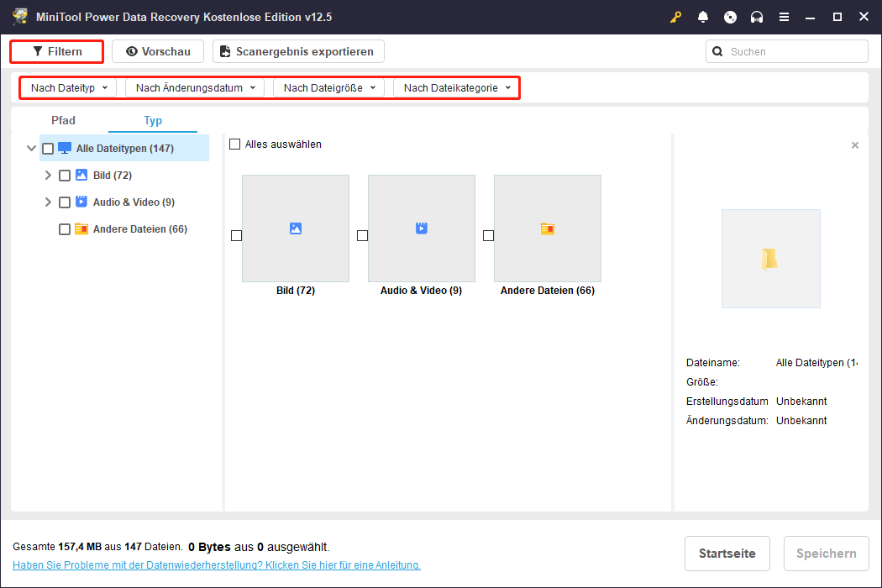
Task: Switch to the Pfad tab
Action: [63, 120]
